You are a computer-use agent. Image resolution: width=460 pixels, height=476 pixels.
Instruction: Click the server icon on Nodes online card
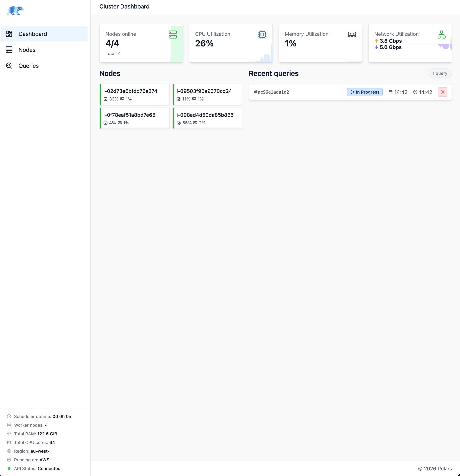[173, 35]
